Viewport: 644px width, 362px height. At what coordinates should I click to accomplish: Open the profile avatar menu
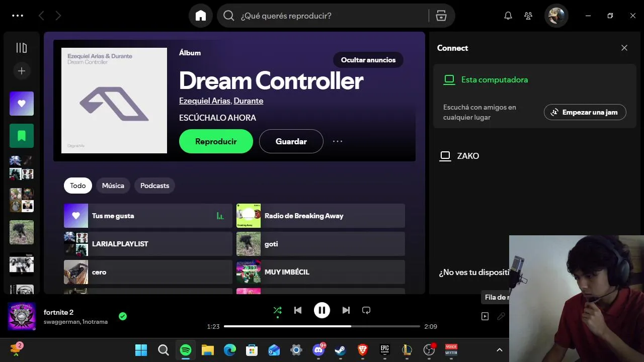click(x=556, y=16)
